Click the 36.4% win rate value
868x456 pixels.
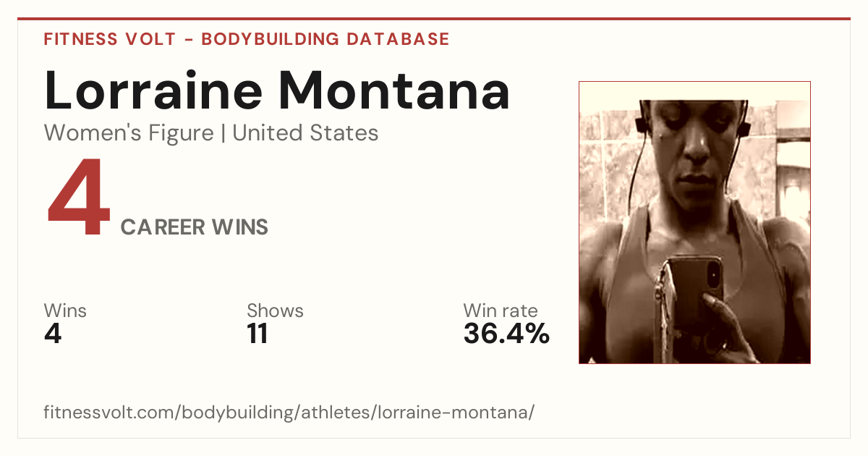click(x=506, y=334)
